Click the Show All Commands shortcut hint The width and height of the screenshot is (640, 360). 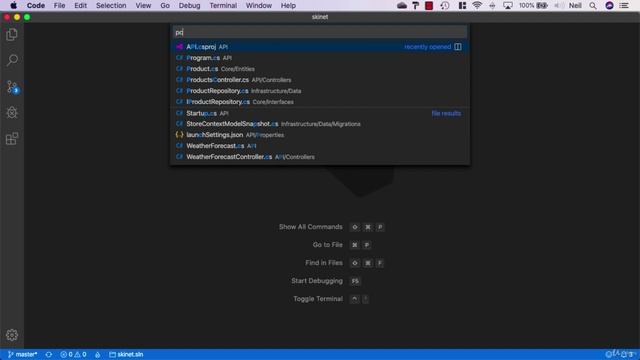(331, 227)
